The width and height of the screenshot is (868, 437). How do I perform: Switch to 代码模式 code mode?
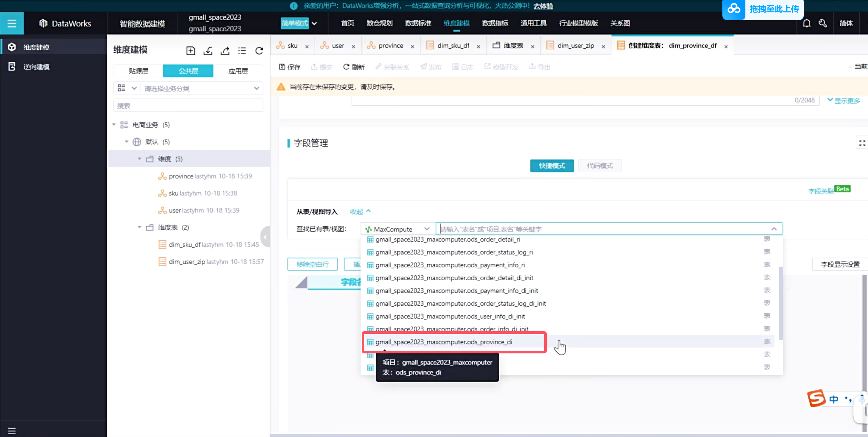pyautogui.click(x=599, y=165)
